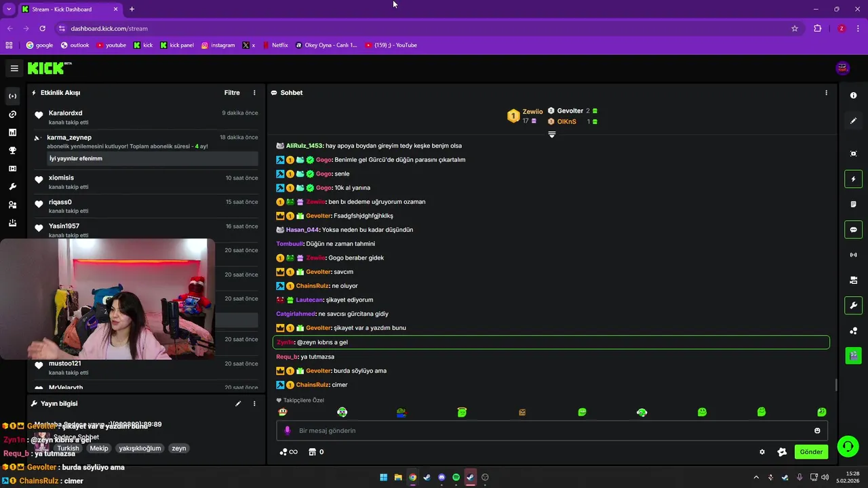Open the kick panel bookmark
868x488 pixels.
coord(177,45)
